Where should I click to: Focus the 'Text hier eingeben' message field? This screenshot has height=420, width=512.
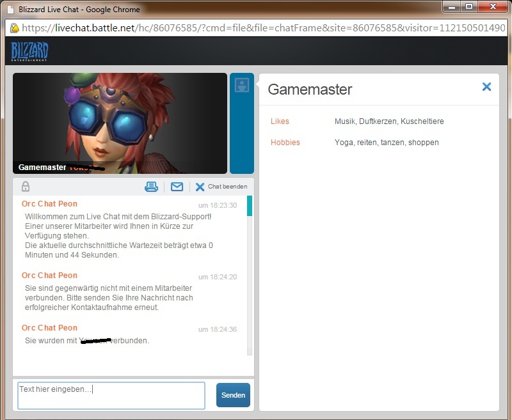tap(111, 396)
